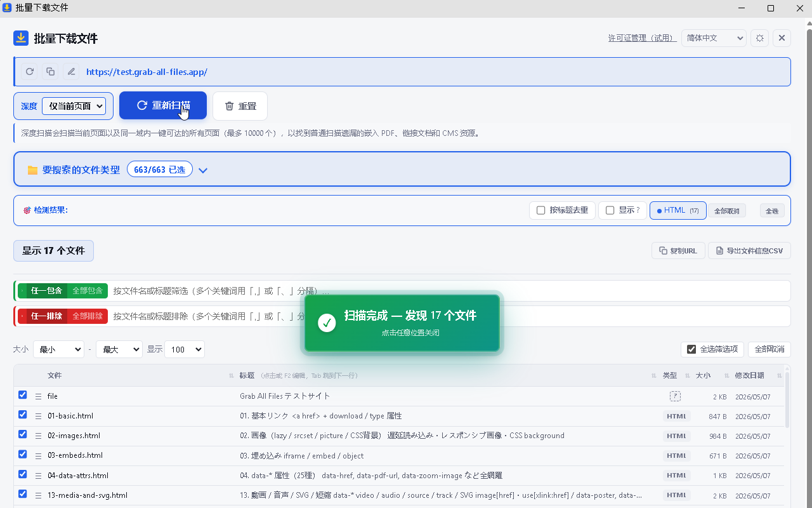
Task: Click HTML badge for 03-embeds.html
Action: tap(676, 455)
